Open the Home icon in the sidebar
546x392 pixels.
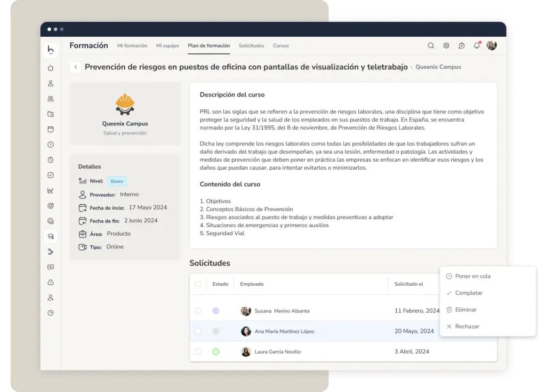click(51, 68)
